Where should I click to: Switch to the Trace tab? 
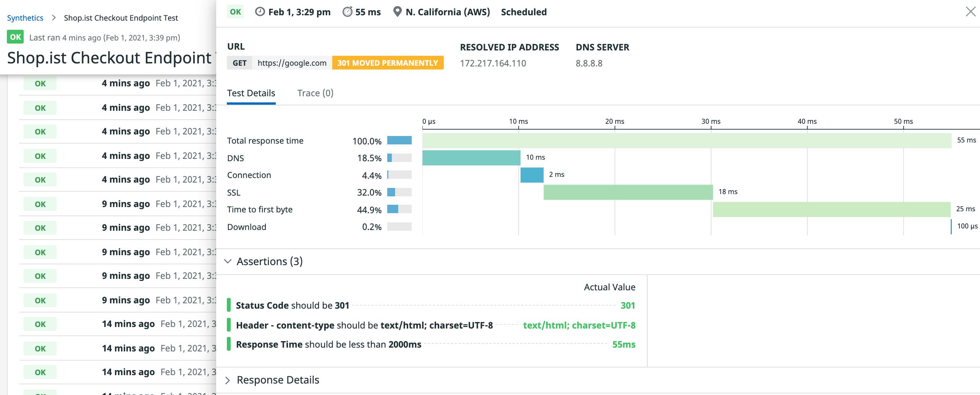click(x=315, y=93)
